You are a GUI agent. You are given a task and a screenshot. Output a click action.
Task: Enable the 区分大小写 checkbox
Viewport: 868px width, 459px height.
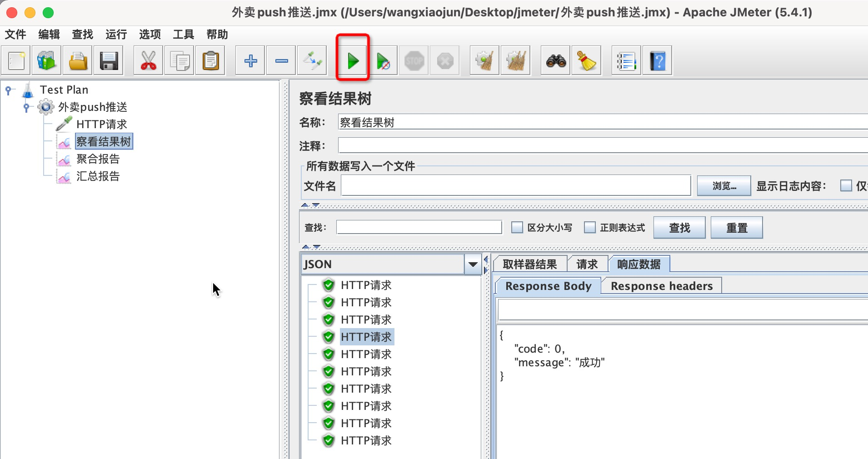[x=517, y=227]
